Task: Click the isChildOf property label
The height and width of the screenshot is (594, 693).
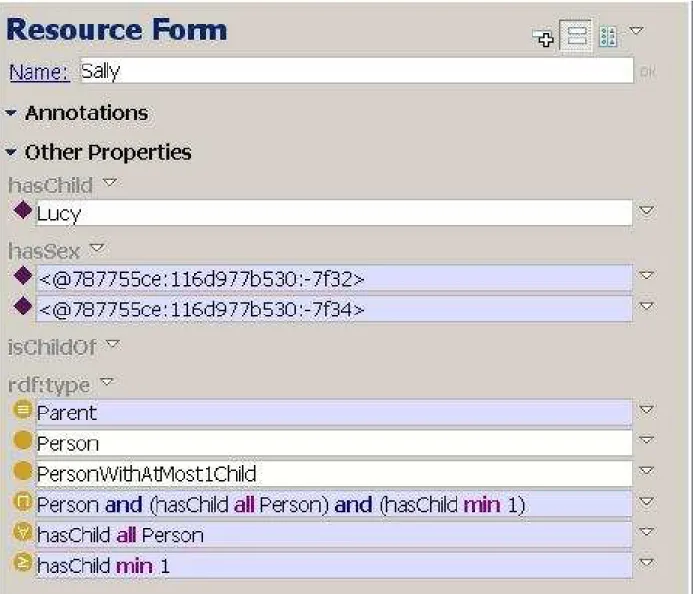Action: pyautogui.click(x=52, y=347)
